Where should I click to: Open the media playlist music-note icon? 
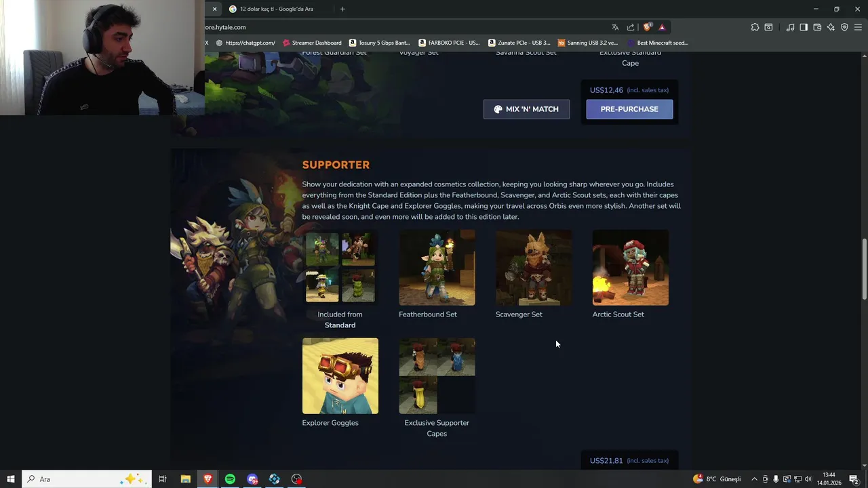tap(790, 27)
